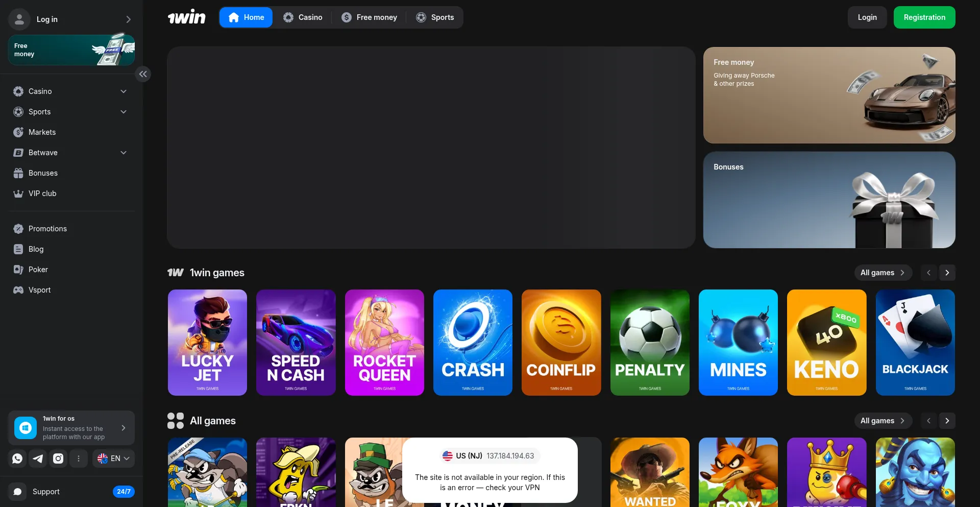The height and width of the screenshot is (507, 980).
Task: Click the Login button in the header
Action: (x=867, y=17)
